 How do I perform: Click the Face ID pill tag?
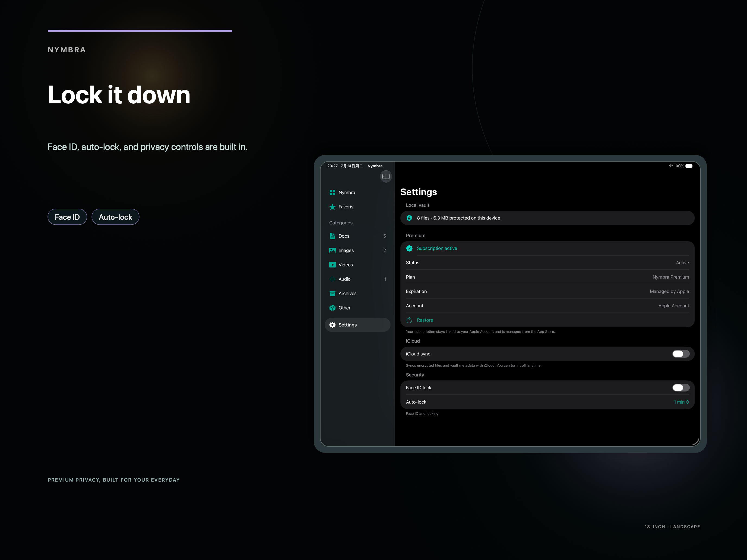(x=67, y=217)
